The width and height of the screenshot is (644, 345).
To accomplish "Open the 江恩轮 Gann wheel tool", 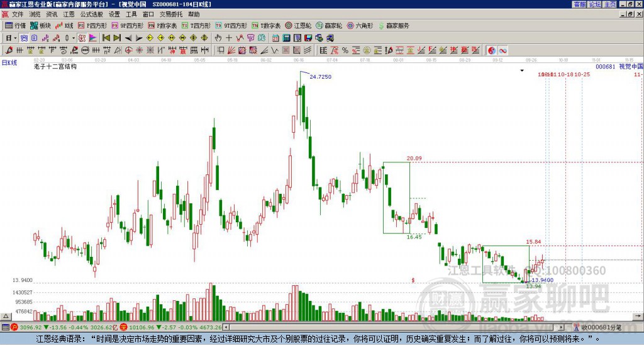I will pos(298,25).
